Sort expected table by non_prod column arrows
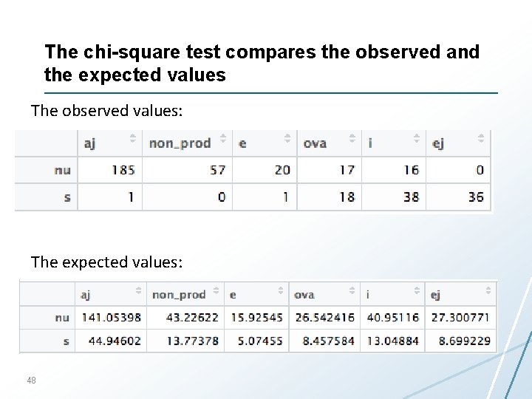532x399 pixels. tap(216, 290)
